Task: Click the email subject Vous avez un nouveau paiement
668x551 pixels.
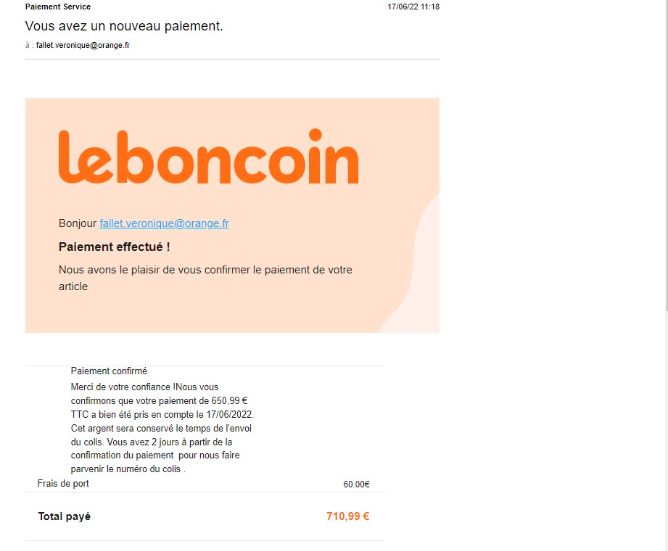Action: (x=124, y=26)
